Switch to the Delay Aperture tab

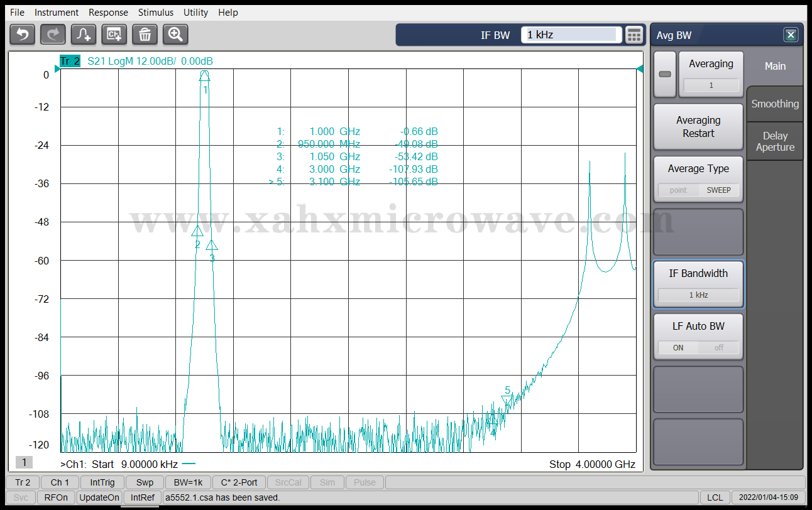(x=775, y=141)
